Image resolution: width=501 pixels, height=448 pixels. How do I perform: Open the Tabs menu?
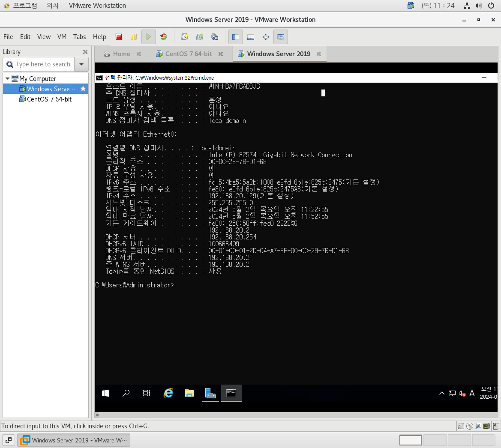(80, 37)
